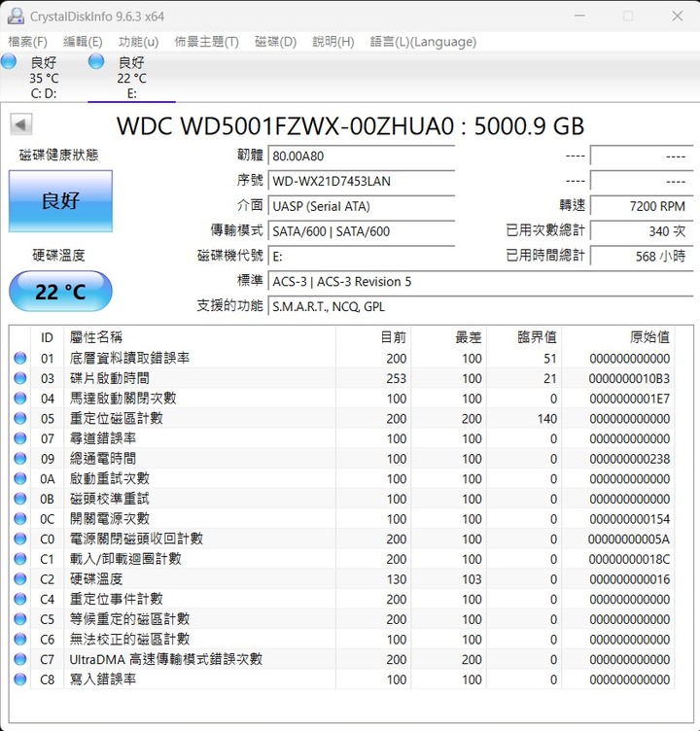700x731 pixels.
Task: Click status orb for attribute 05 reallocated sectors
Action: click(x=20, y=419)
